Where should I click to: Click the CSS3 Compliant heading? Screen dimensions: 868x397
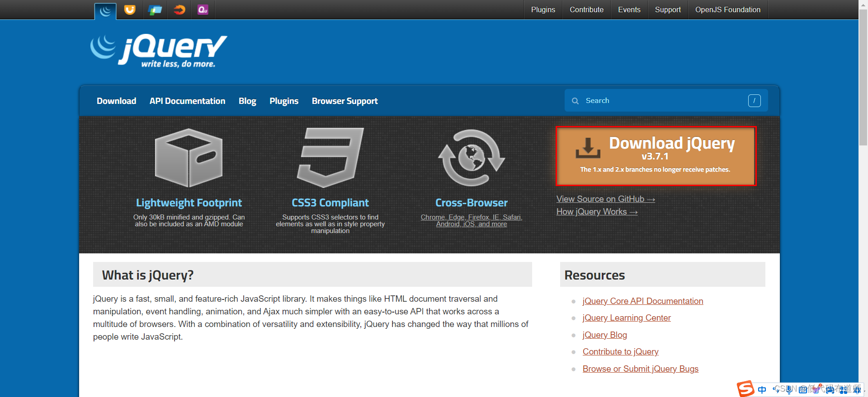click(x=330, y=203)
